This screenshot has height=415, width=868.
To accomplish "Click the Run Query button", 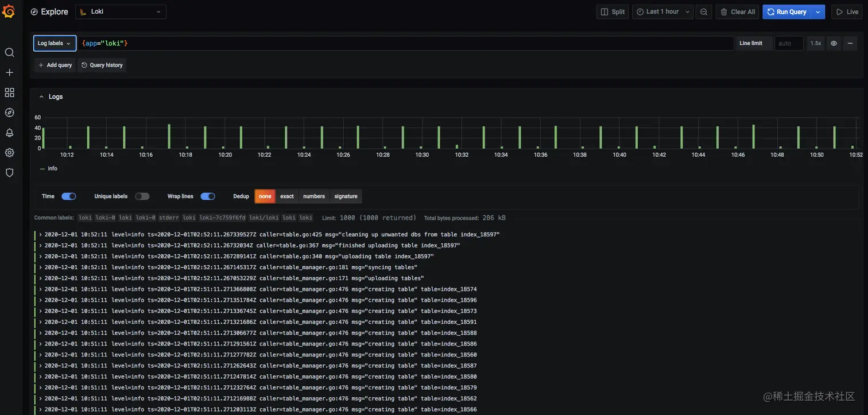I will [x=787, y=11].
